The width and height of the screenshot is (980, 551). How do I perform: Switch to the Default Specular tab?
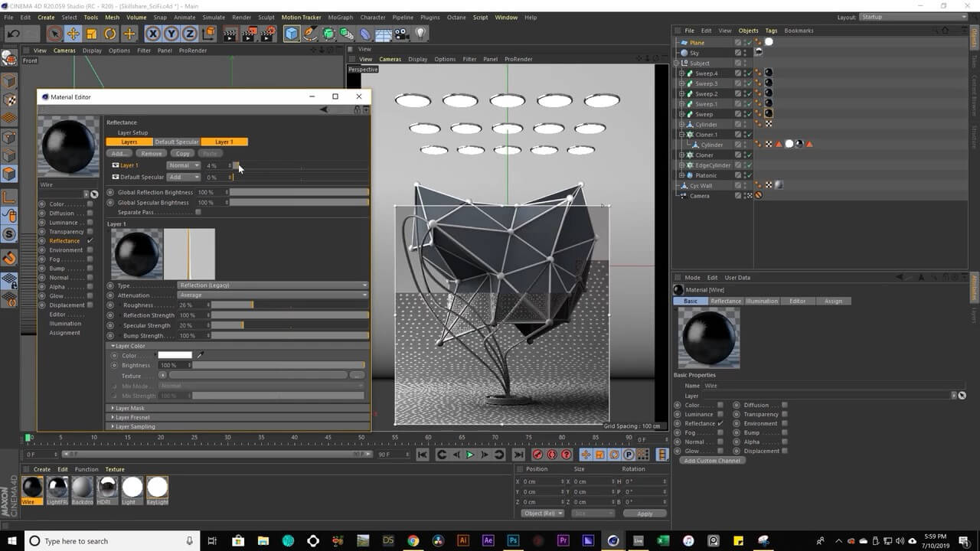(x=177, y=142)
